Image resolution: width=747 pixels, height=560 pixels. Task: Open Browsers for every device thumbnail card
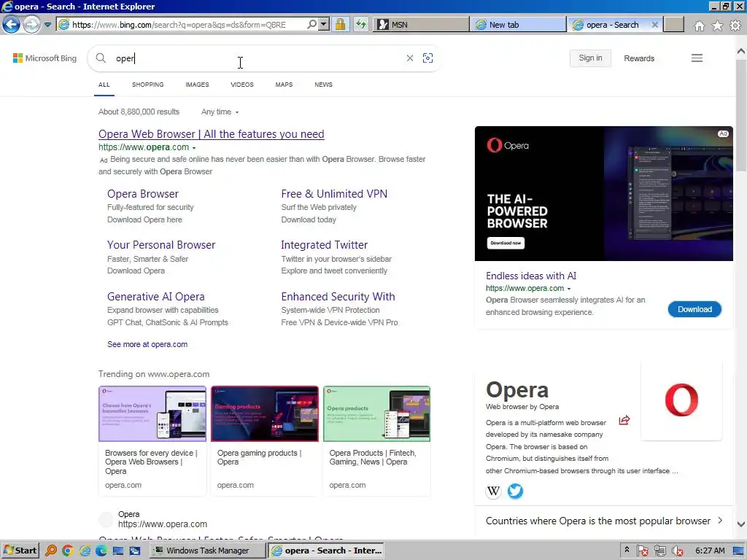[152, 440]
